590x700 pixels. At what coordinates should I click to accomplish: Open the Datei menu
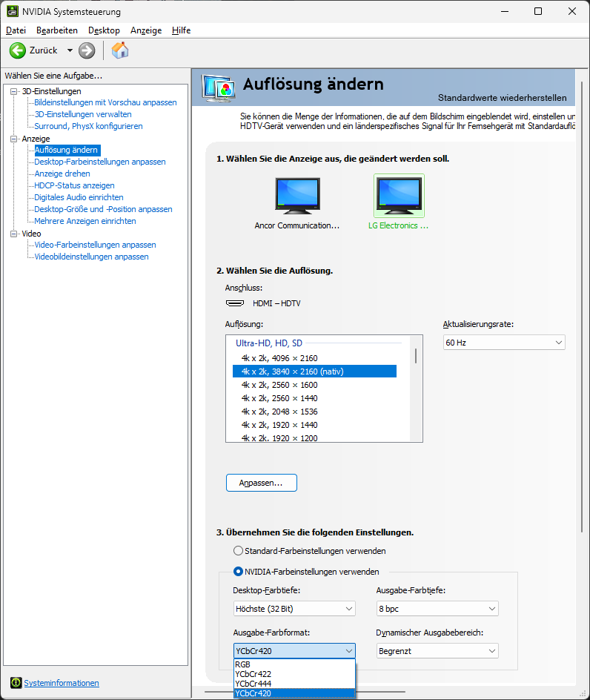(16, 30)
